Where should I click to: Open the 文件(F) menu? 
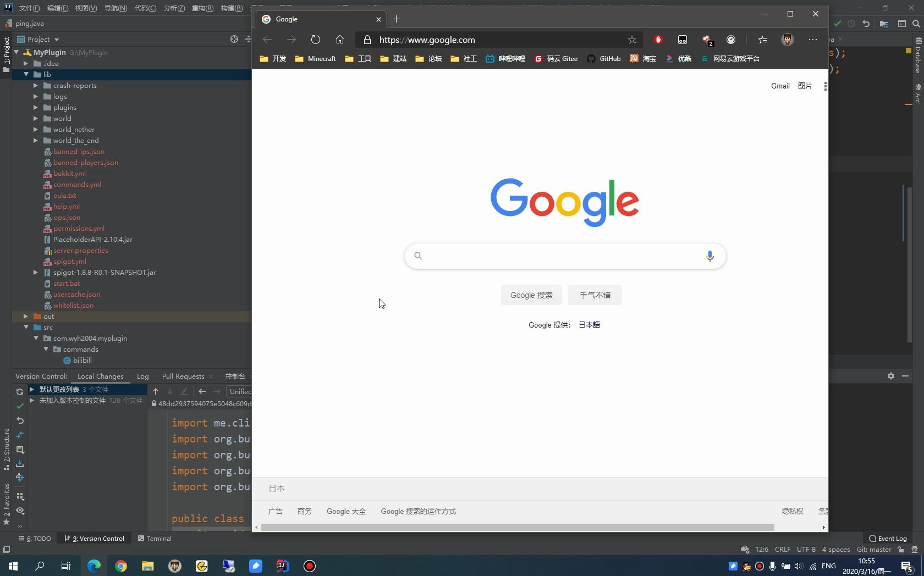pyautogui.click(x=29, y=8)
